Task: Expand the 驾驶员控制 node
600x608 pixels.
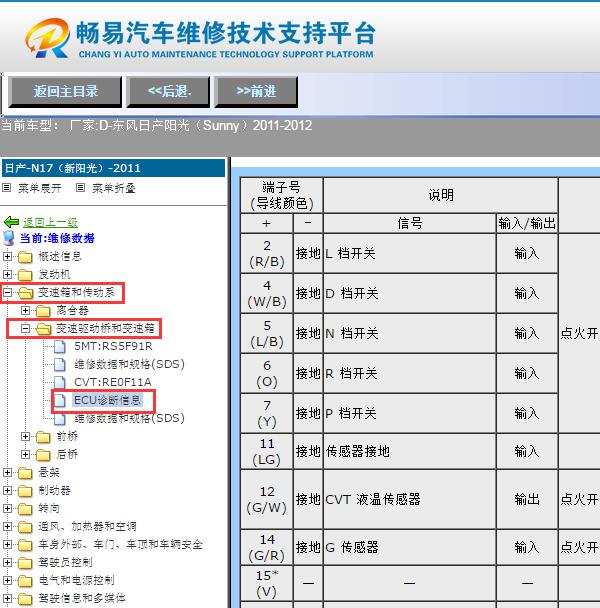Action: pos(7,562)
